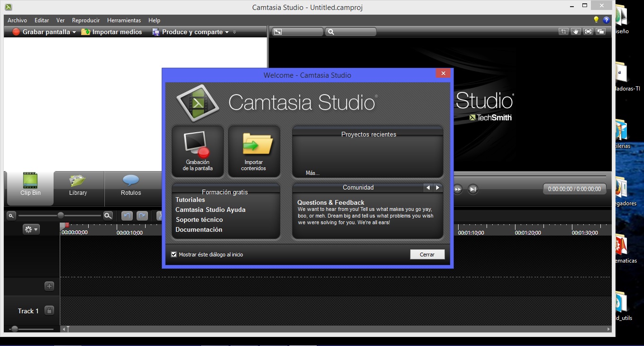644x346 pixels.
Task: Click the timeline zoom slider handle
Action: [x=61, y=216]
